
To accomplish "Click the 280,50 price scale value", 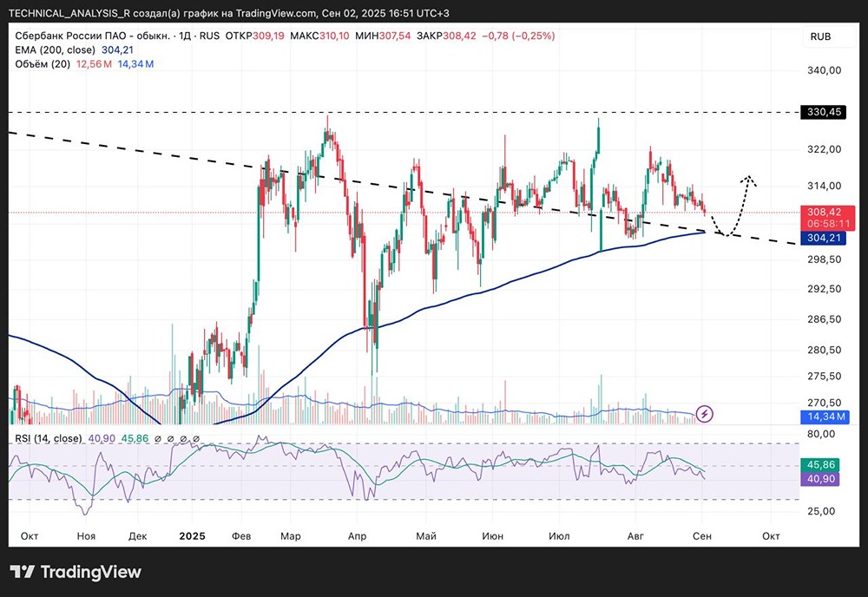I will click(x=825, y=350).
